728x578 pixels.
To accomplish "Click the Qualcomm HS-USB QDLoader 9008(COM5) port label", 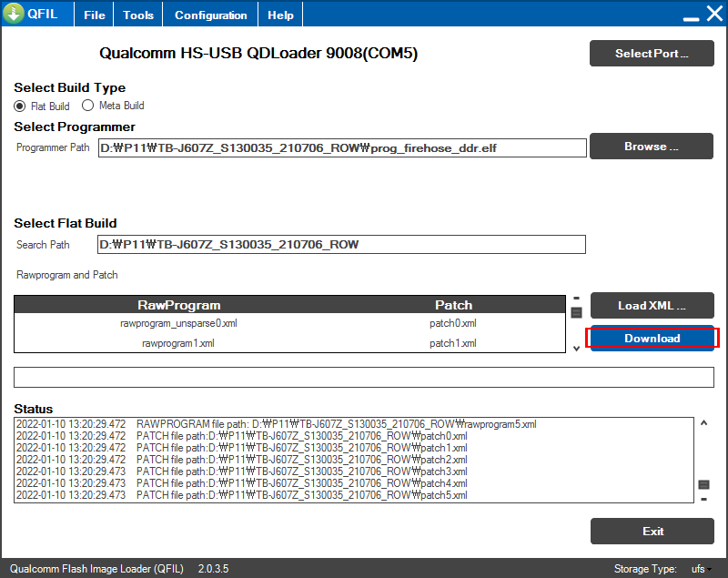I will pyautogui.click(x=258, y=53).
